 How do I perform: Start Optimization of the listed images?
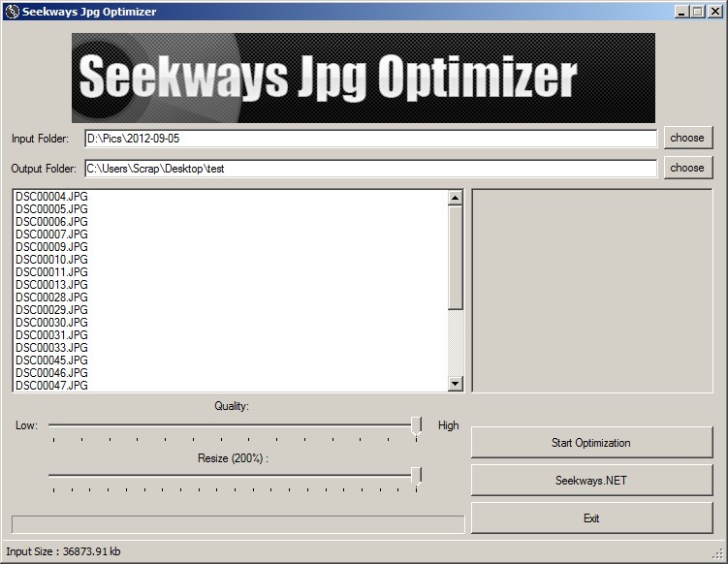point(591,443)
